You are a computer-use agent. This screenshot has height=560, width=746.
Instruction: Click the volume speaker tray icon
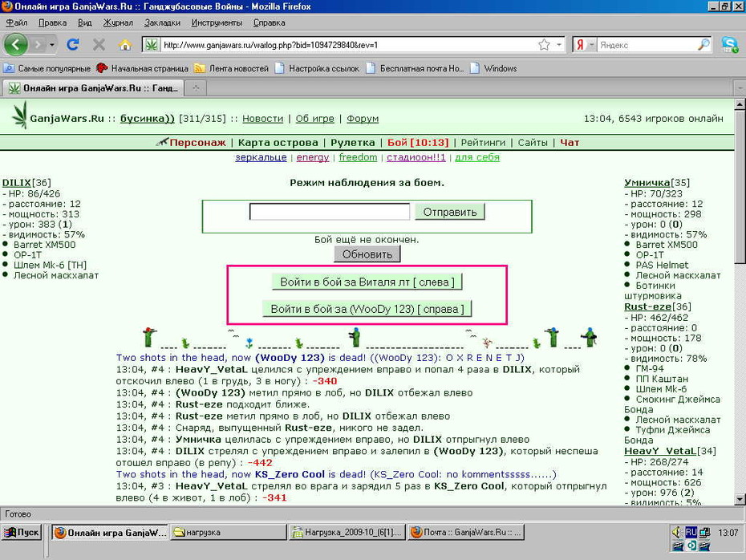click(x=676, y=533)
